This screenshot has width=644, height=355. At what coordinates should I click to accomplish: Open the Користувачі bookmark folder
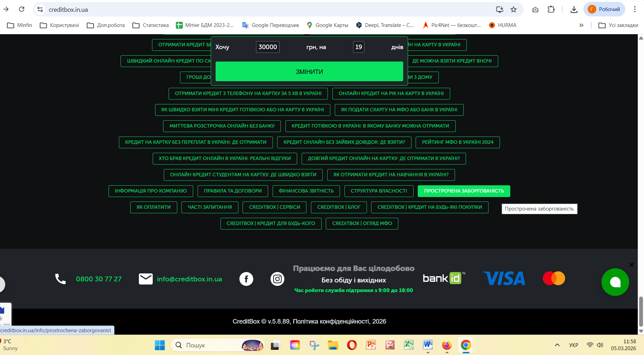59,25
